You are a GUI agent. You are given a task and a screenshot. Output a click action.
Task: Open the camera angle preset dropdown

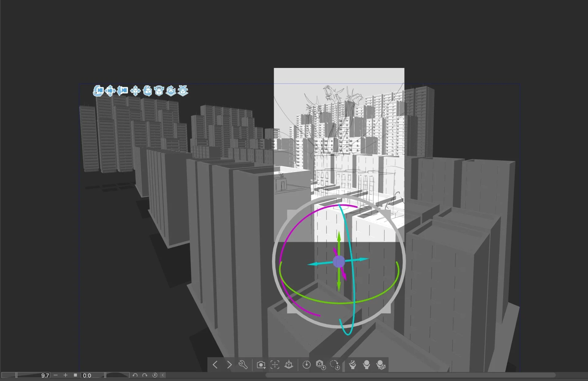(x=261, y=365)
